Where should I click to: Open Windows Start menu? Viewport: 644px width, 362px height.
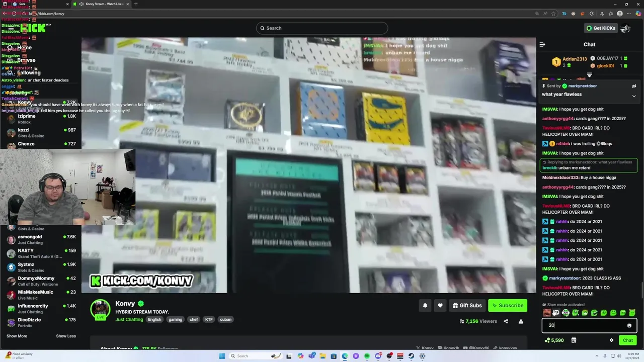[222, 356]
